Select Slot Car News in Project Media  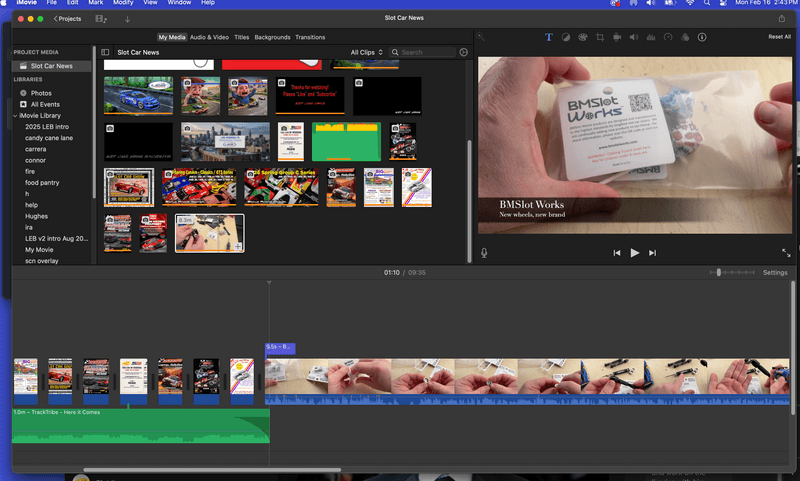[x=52, y=66]
